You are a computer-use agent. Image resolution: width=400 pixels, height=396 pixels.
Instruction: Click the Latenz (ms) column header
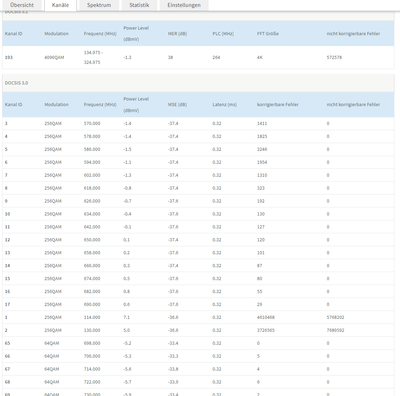click(x=224, y=105)
